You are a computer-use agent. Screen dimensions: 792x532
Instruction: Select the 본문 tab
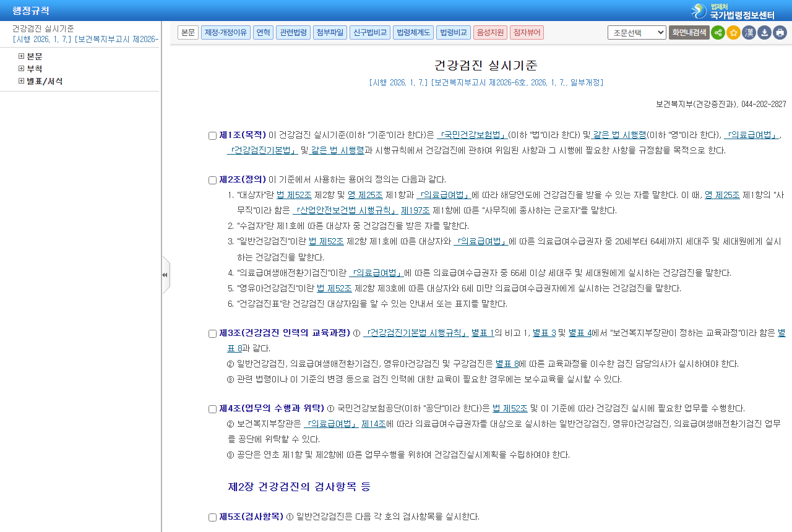click(x=188, y=33)
